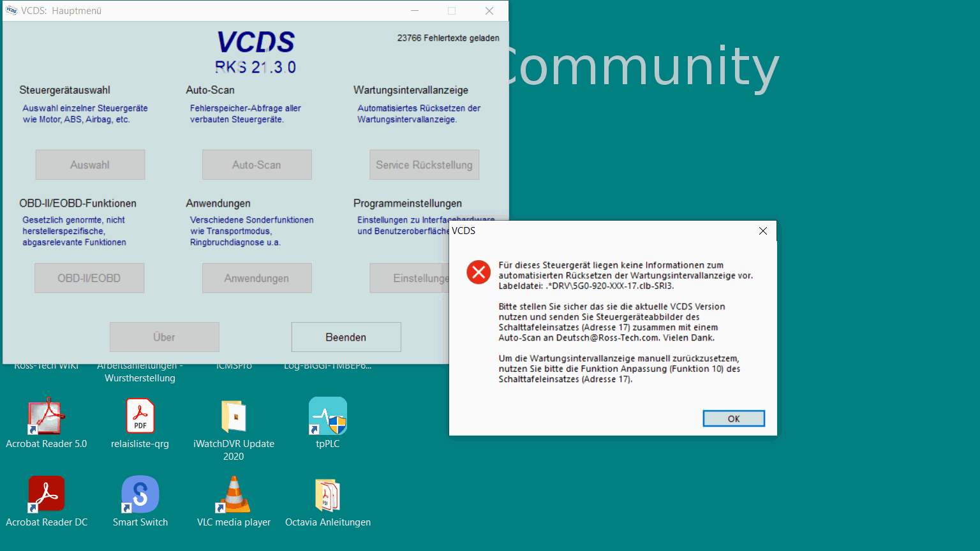This screenshot has width=980, height=551.
Task: Click OK in the VCDS error dialog
Action: point(734,418)
